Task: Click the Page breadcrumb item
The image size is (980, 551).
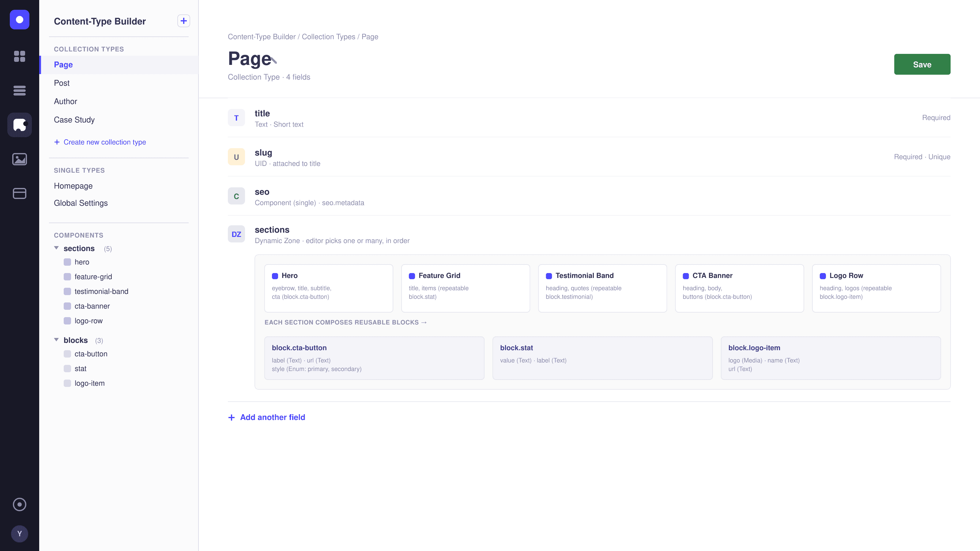Action: tap(370, 36)
